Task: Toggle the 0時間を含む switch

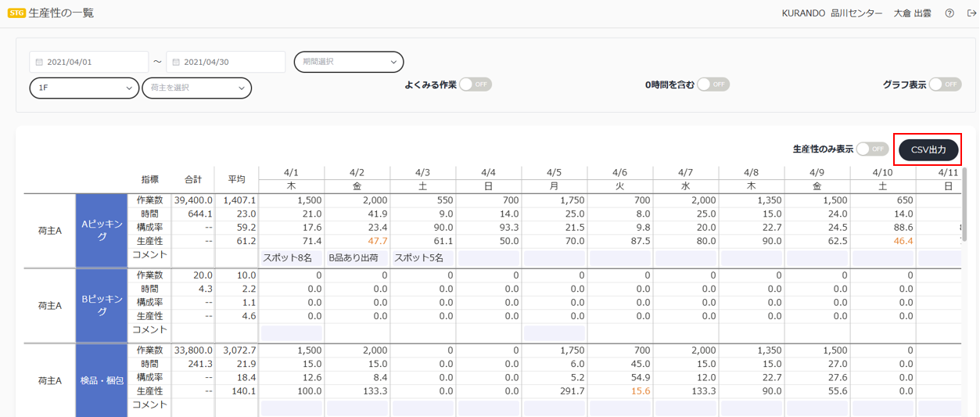Action: pyautogui.click(x=713, y=84)
